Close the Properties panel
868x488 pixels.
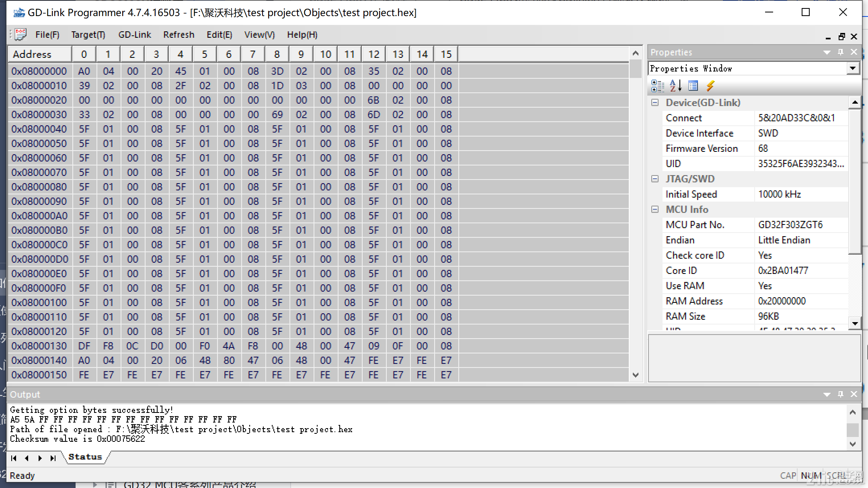854,52
